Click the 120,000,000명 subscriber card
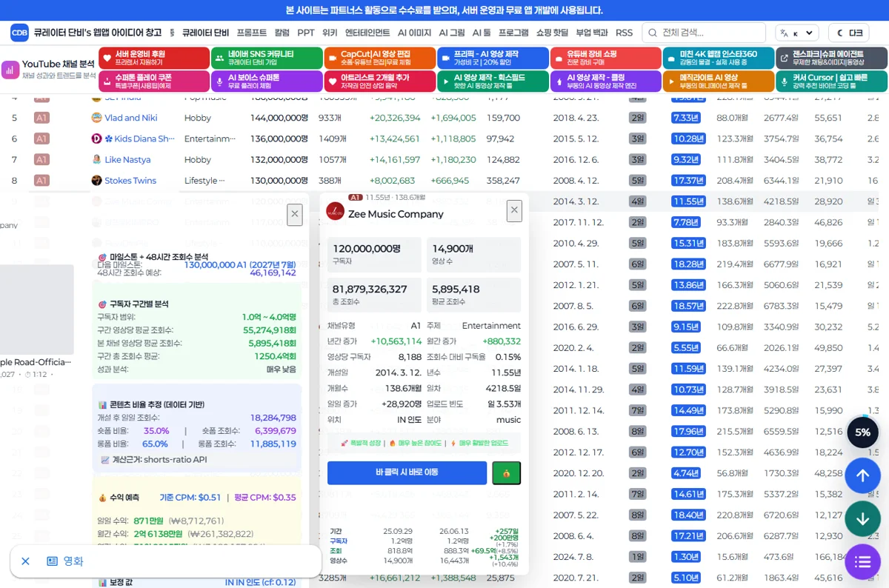 click(374, 255)
